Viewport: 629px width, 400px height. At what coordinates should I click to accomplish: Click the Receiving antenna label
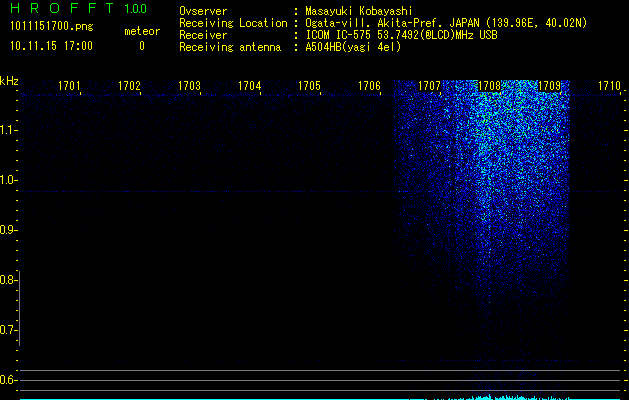coord(230,47)
